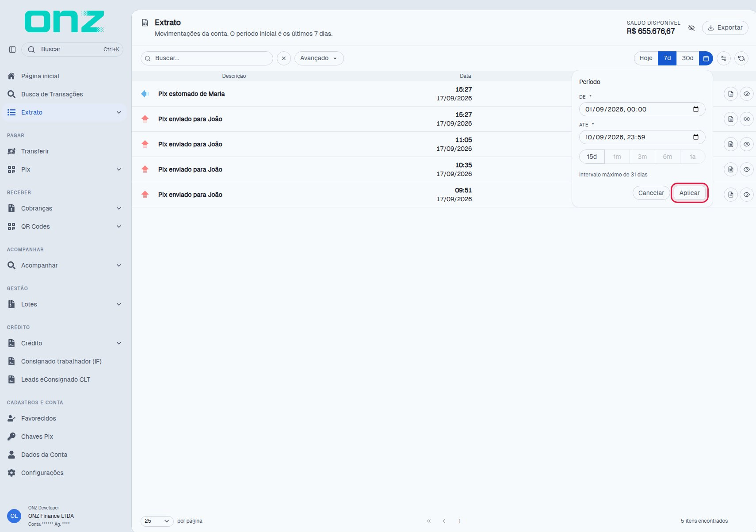Open Chaves Pix page

[64, 436]
